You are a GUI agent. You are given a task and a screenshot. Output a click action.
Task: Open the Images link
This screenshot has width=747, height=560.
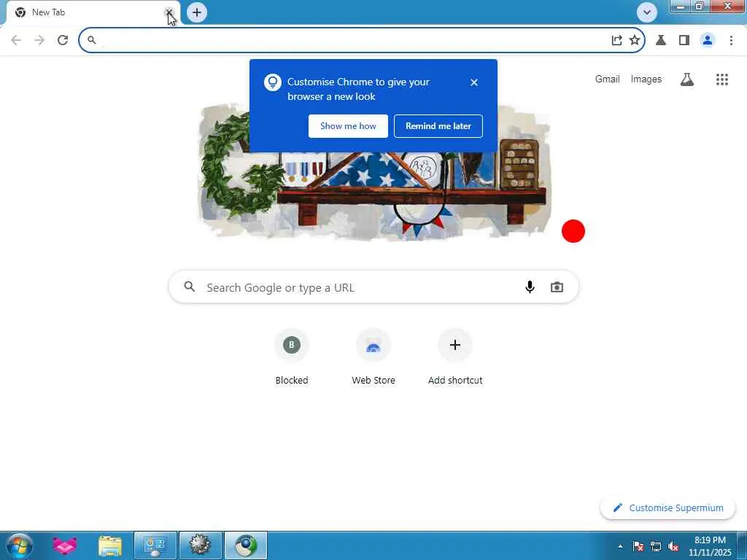[646, 79]
